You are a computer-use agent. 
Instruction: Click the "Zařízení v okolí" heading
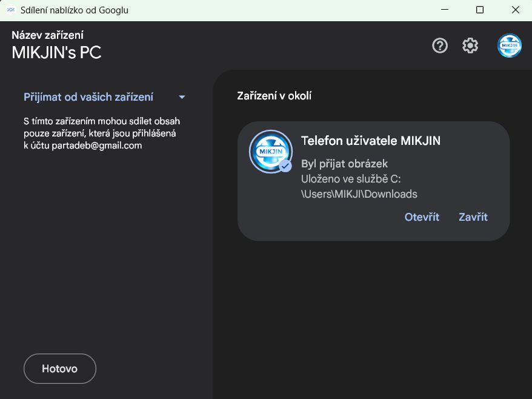[x=274, y=96]
